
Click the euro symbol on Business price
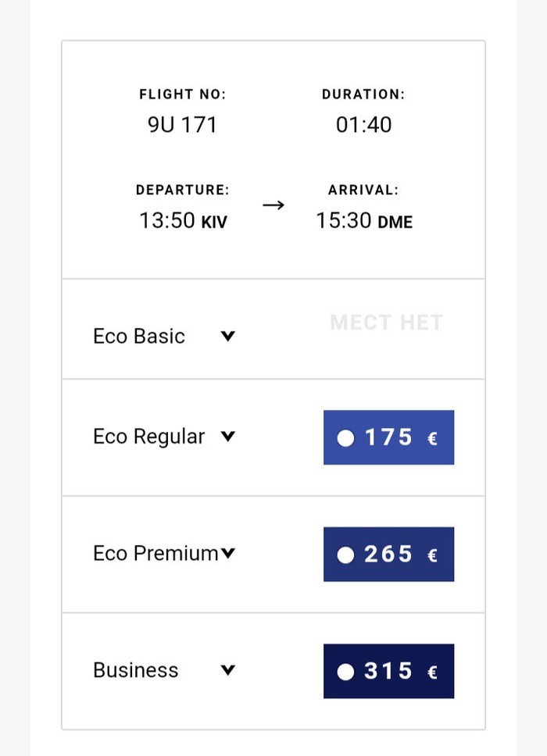pos(432,672)
